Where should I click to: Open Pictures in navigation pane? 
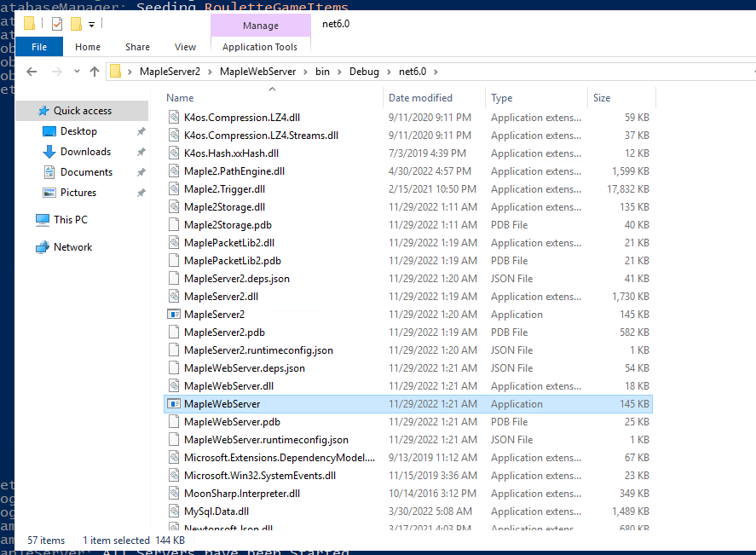pos(78,193)
